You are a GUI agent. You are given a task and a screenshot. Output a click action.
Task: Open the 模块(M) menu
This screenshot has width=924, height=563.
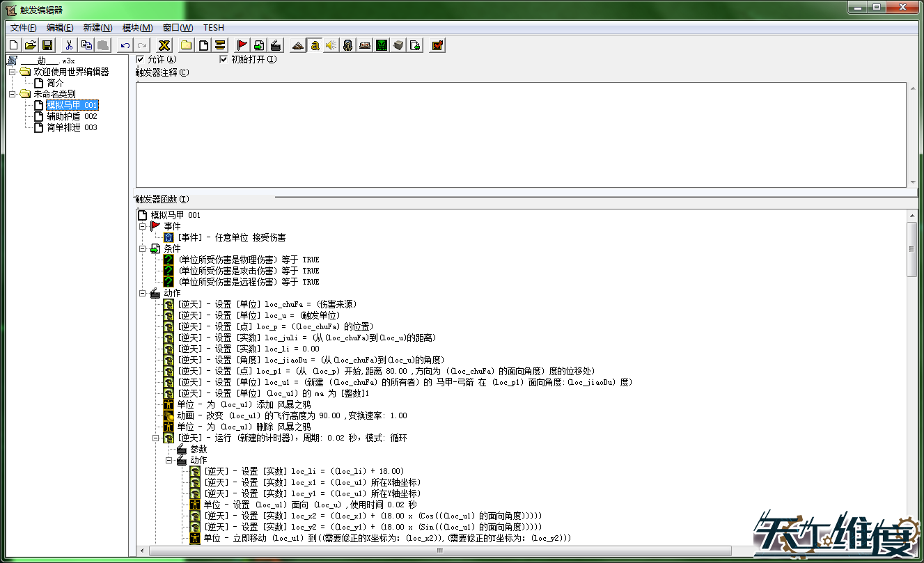click(x=137, y=28)
